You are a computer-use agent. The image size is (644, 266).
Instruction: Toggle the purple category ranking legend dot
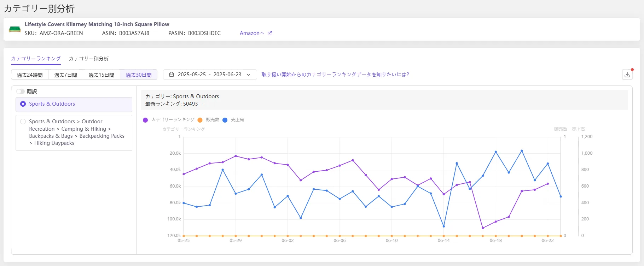pos(145,120)
